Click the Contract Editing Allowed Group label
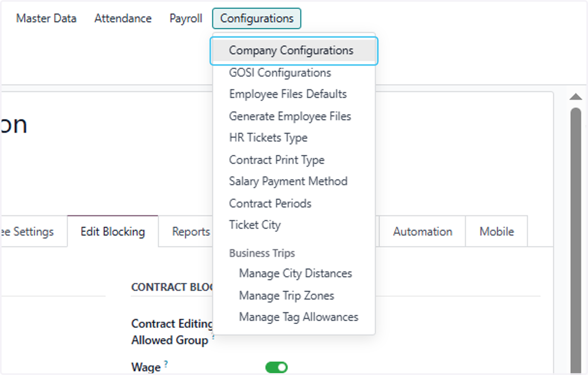This screenshot has height=375, width=588. 172,332
